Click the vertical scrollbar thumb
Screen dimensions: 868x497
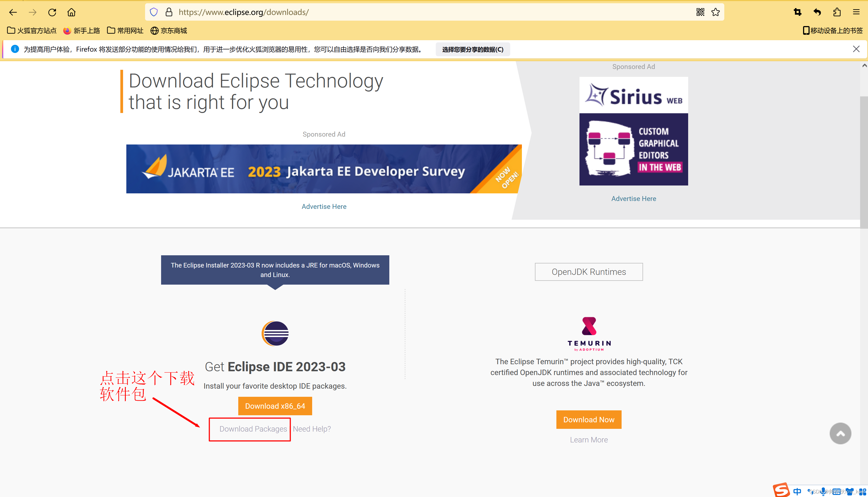coord(864,162)
